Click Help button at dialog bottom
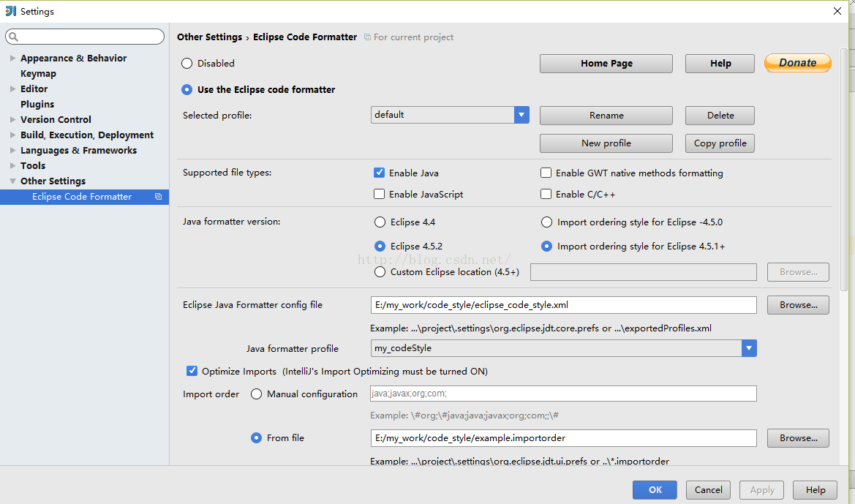855x504 pixels. click(816, 490)
